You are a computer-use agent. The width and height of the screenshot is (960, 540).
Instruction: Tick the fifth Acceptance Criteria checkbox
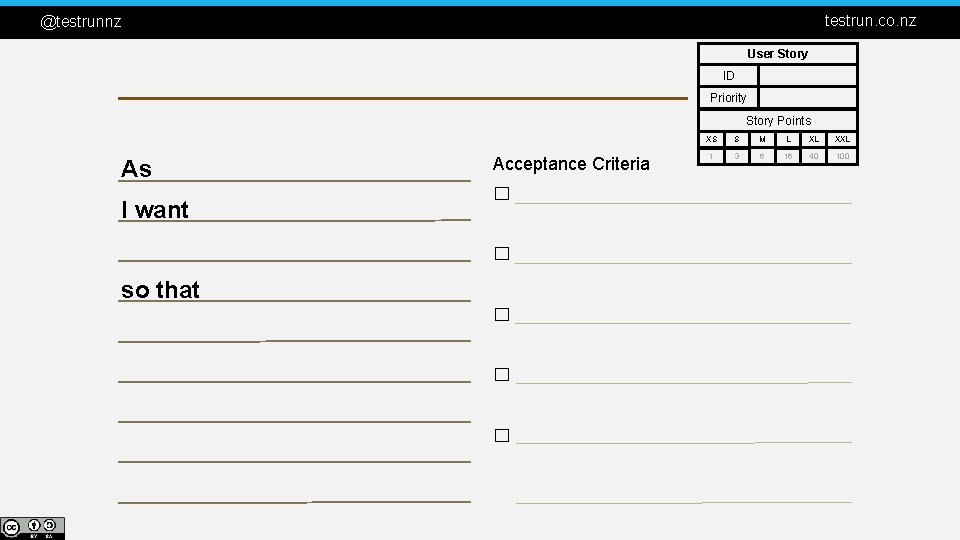[x=502, y=435]
